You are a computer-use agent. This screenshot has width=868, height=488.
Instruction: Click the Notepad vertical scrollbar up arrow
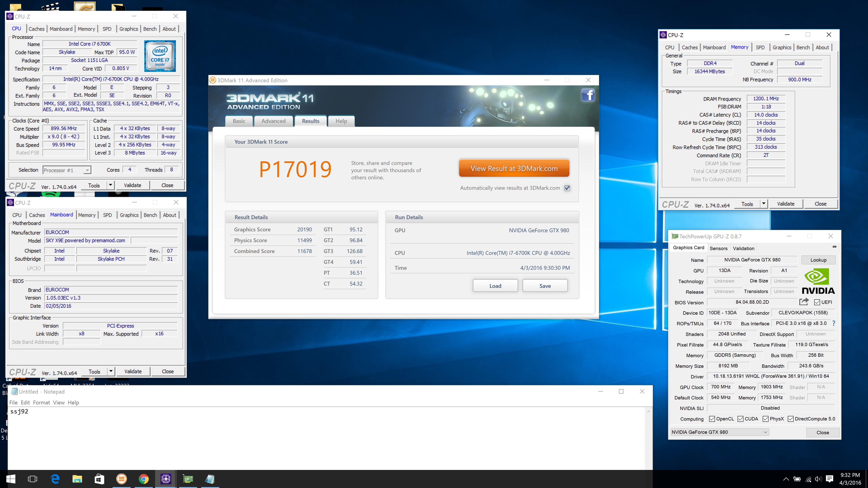click(x=649, y=411)
